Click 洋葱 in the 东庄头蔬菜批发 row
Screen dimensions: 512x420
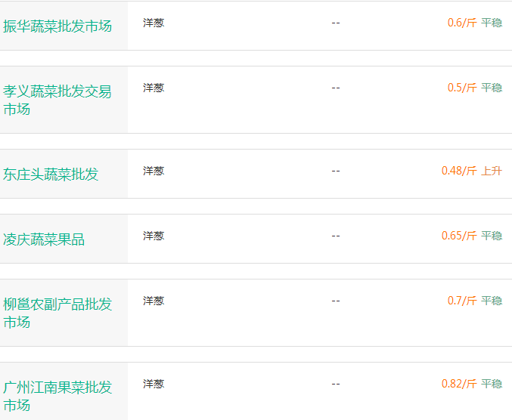point(154,171)
